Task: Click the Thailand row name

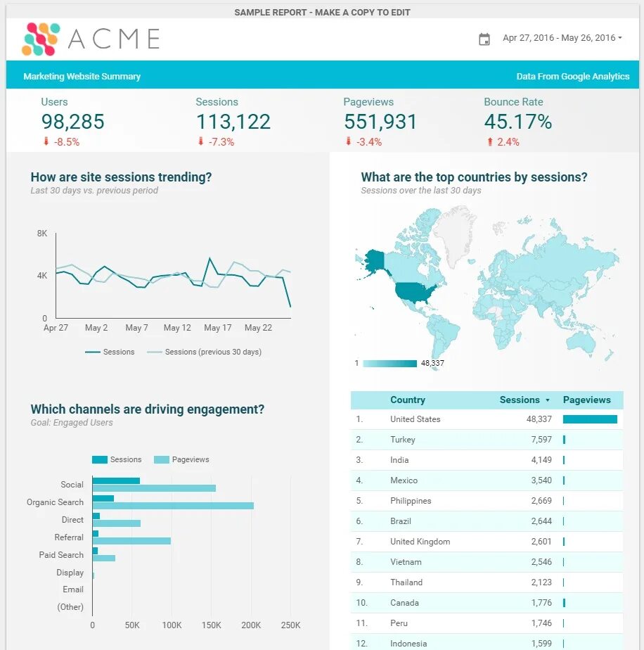Action: (406, 582)
